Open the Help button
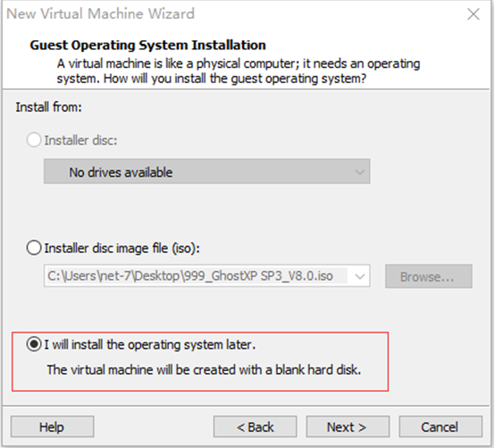The image size is (495, 448). (52, 427)
